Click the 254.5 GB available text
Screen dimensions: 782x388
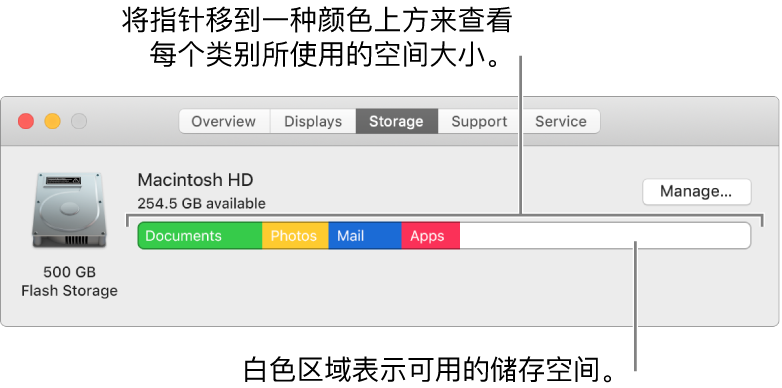(x=201, y=203)
